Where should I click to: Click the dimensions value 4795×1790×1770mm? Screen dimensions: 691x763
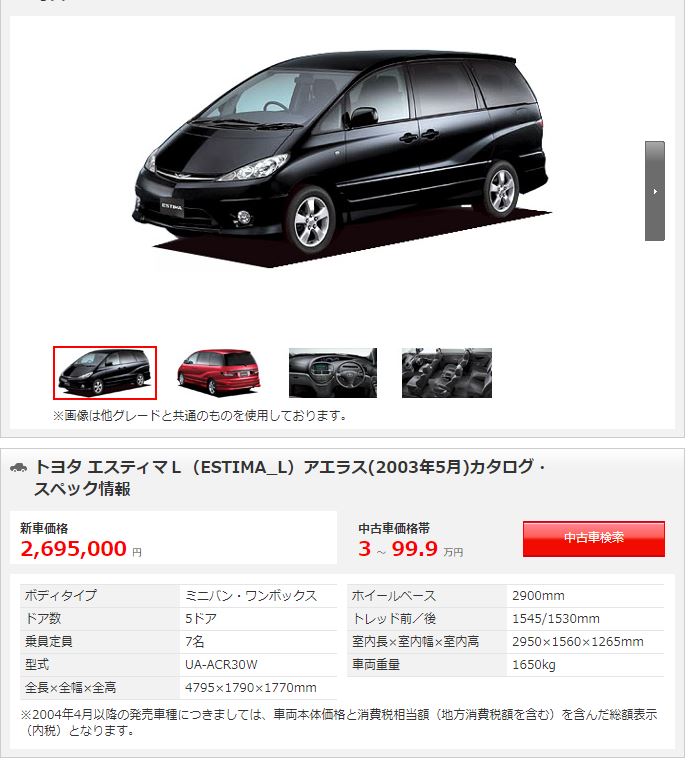(x=251, y=688)
